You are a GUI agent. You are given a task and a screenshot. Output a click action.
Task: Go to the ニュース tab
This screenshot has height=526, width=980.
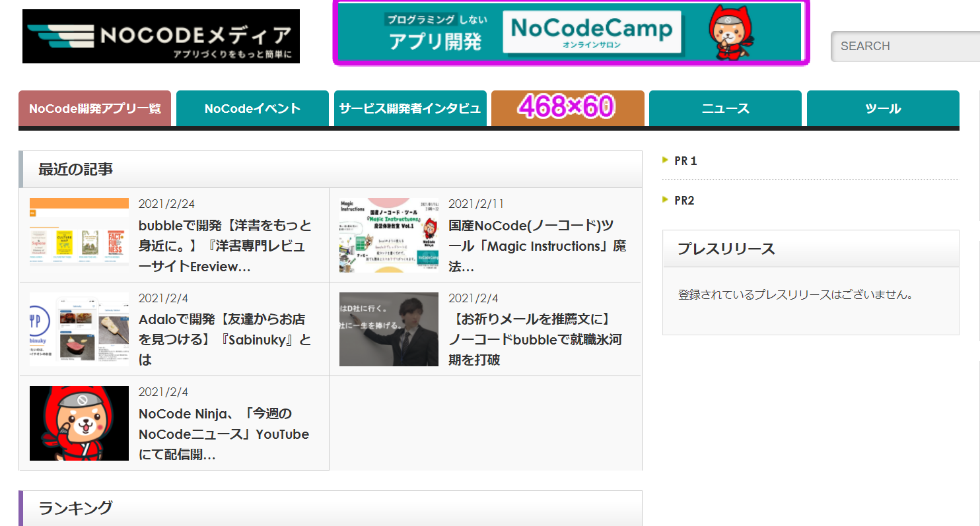point(725,108)
